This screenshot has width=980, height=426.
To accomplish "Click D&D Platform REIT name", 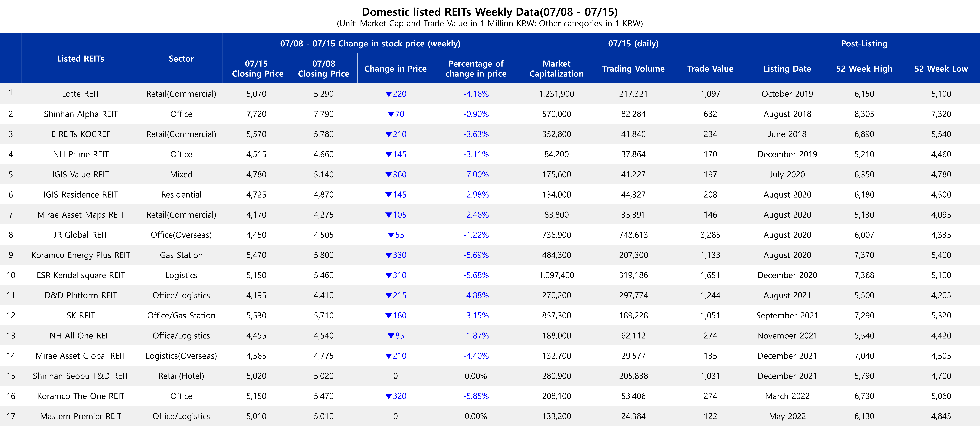I will (x=81, y=295).
